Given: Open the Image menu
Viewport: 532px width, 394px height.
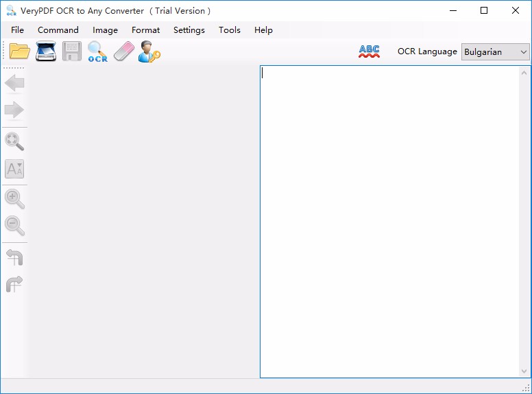Looking at the screenshot, I should [x=105, y=30].
